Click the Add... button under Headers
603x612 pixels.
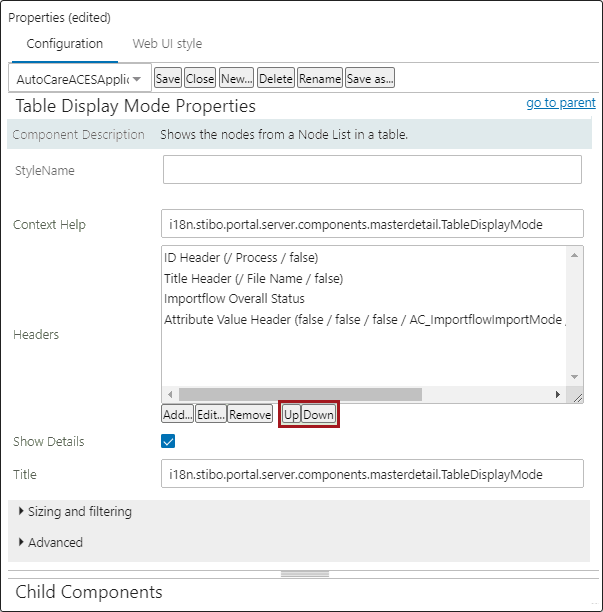pos(177,414)
